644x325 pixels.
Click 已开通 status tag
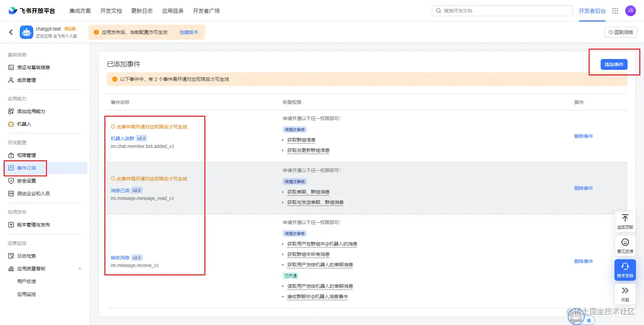(x=290, y=276)
